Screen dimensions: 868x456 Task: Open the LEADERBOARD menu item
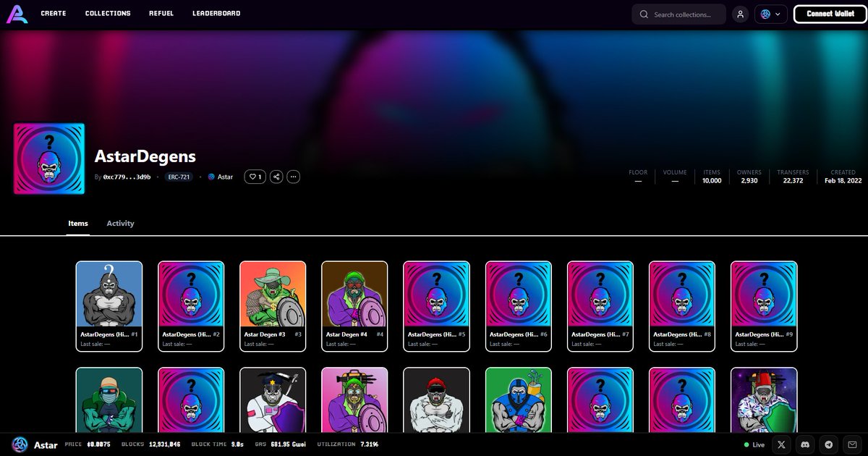click(x=216, y=14)
